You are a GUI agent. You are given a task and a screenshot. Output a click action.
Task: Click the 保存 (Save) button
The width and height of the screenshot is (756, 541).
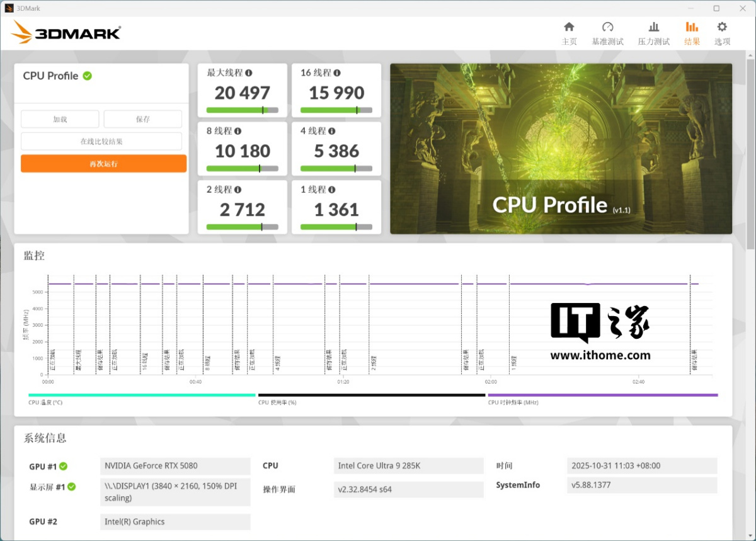click(x=142, y=119)
